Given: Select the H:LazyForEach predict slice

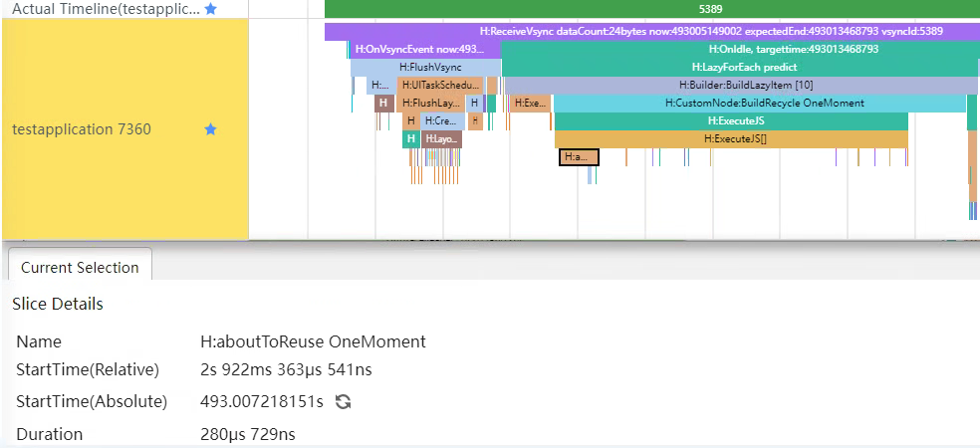Looking at the screenshot, I should click(739, 67).
